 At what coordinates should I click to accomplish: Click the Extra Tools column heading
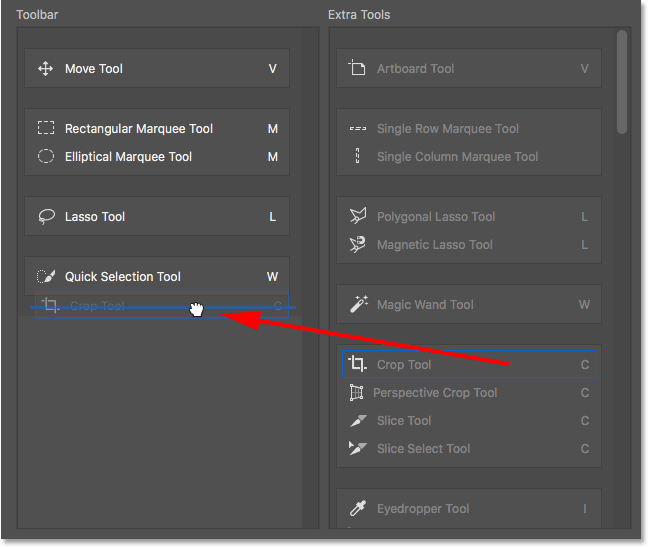359,15
